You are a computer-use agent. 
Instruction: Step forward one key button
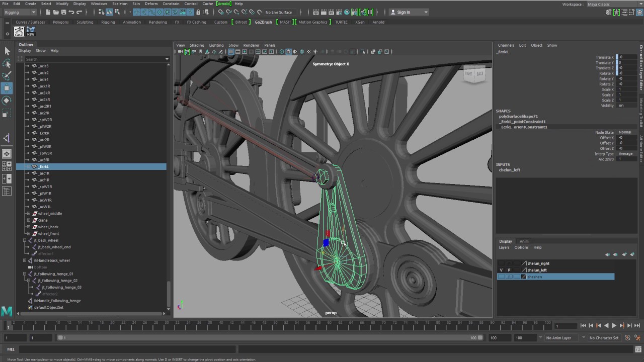tap(622, 326)
